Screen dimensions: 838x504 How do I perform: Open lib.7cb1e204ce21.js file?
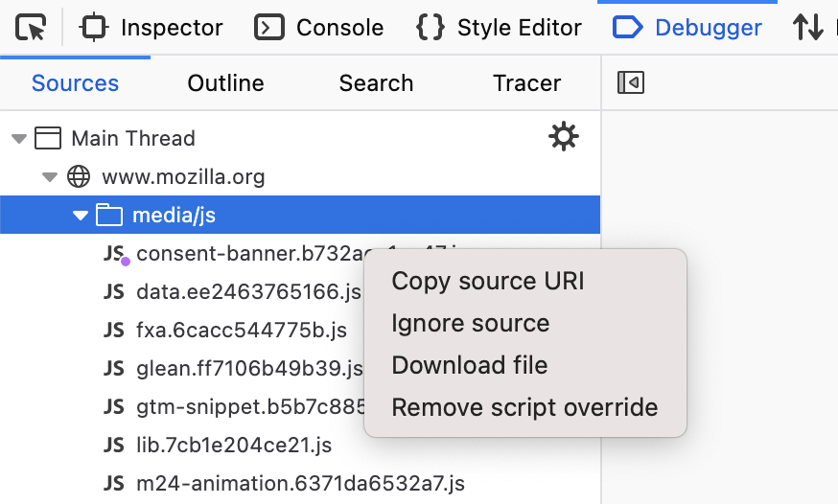click(x=234, y=446)
